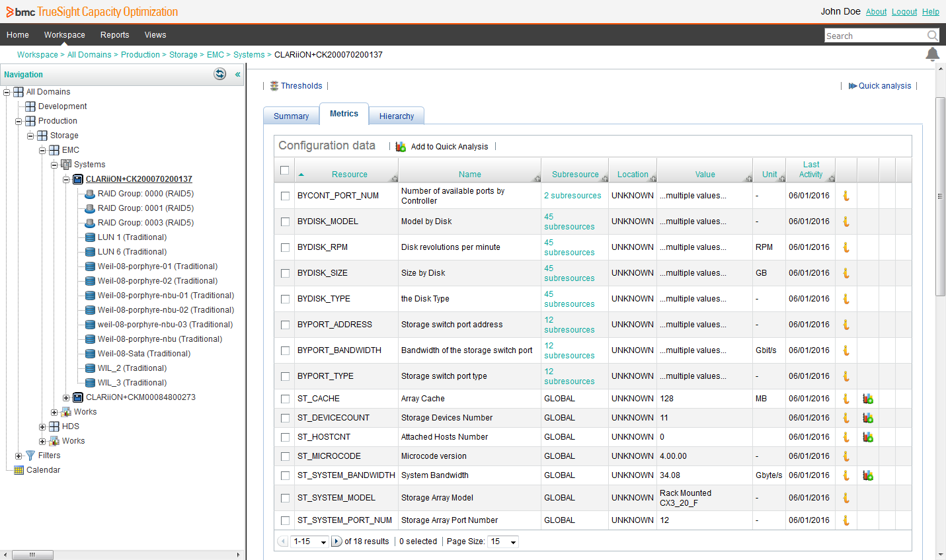Click the Systems breadcrumb link
This screenshot has width=946, height=560.
coord(249,55)
